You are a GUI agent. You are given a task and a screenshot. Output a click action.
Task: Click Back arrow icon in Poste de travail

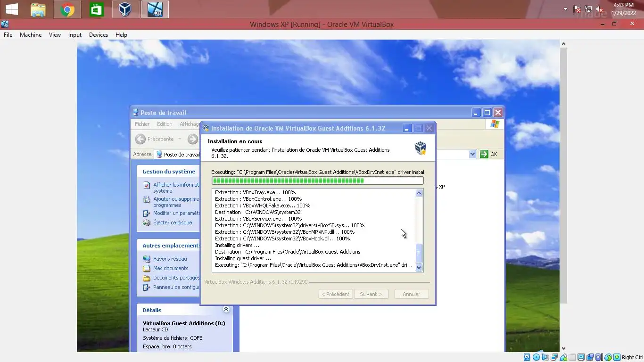pos(140,139)
